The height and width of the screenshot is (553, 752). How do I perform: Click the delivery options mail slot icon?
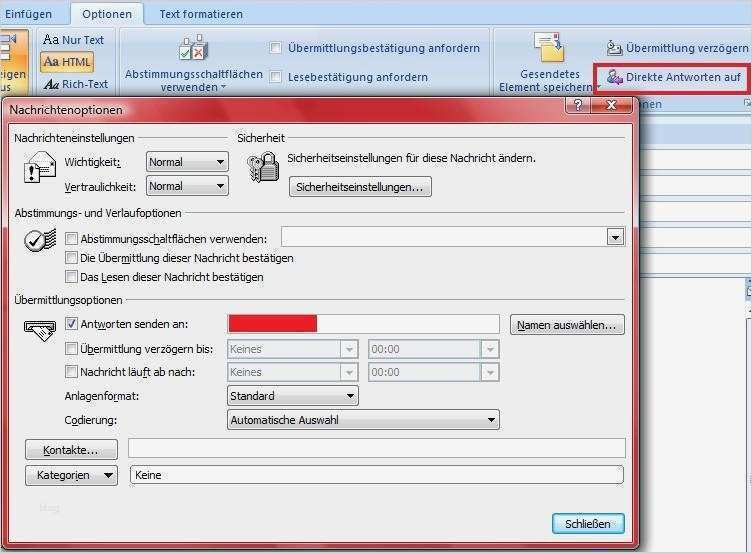tap(40, 330)
